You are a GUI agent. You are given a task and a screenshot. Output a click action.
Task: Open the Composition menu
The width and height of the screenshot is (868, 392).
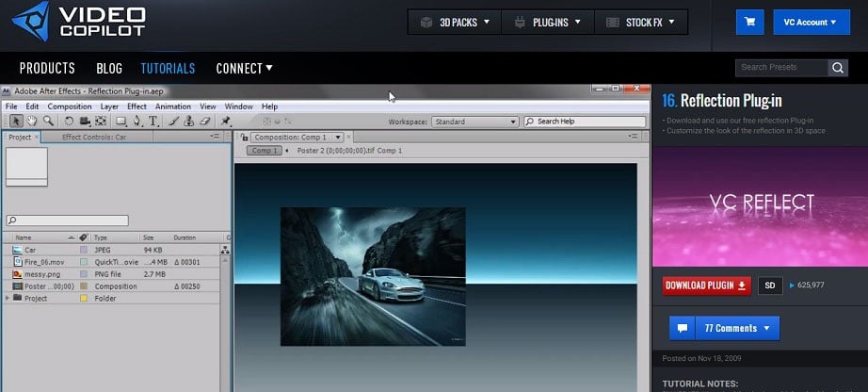[x=70, y=106]
